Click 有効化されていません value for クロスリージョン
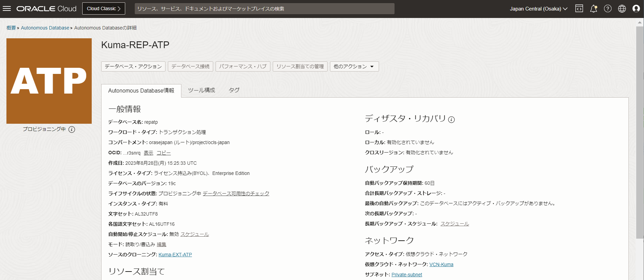Screen dimensions: 644x280 tap(429, 153)
